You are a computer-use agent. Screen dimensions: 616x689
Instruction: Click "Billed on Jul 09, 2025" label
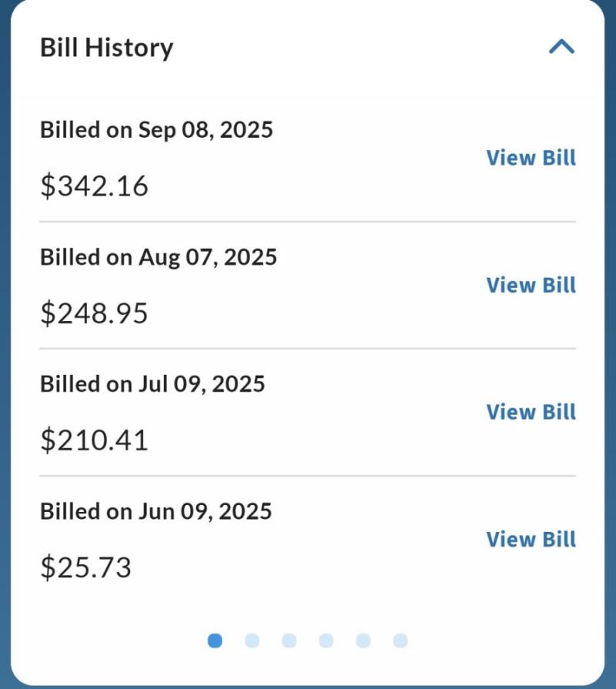152,383
